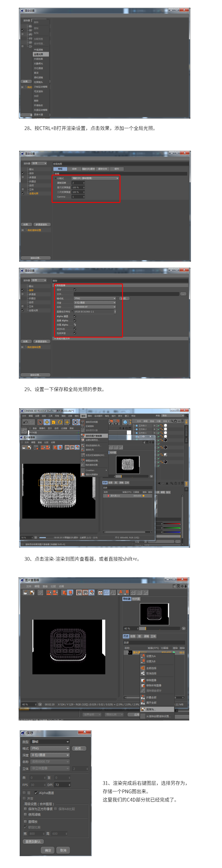
Task: Select 编辑渲染设置 in the 渲染 menu
Action: coord(94,460)
